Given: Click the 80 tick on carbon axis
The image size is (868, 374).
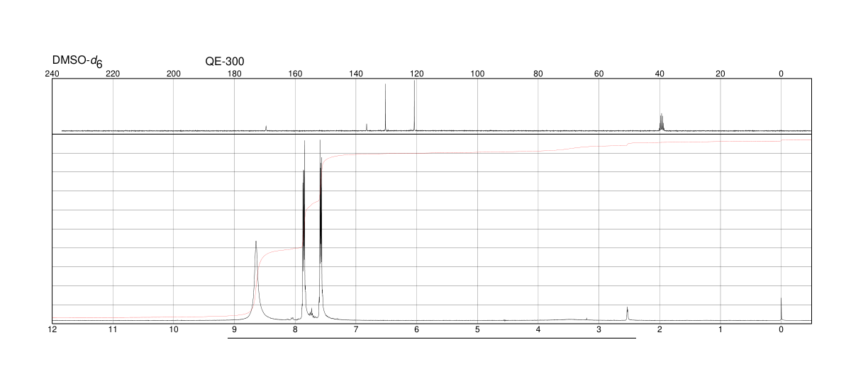Looking at the screenshot, I should click(x=538, y=74).
